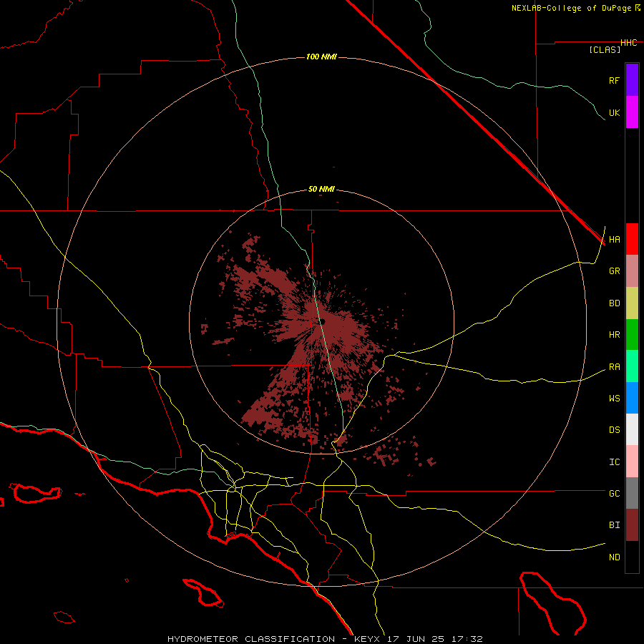This screenshot has width=644, height=644.
Task: Pick the light green RA swatch
Action: [632, 366]
